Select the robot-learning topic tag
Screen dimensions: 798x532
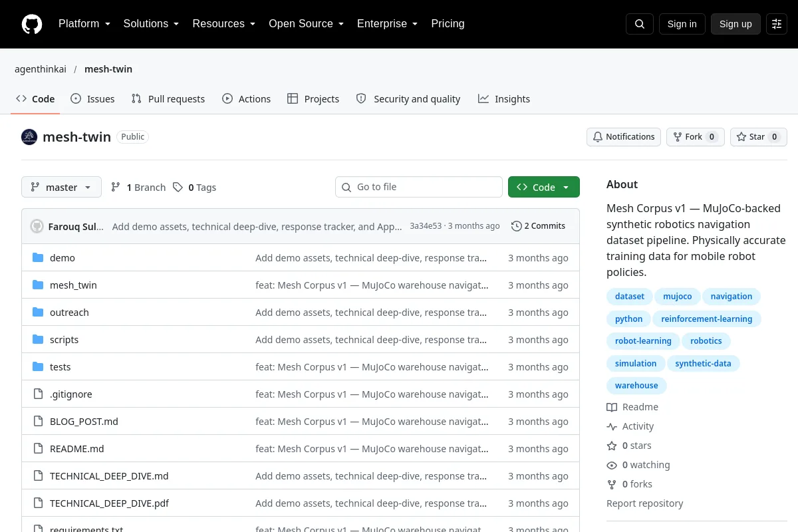(x=643, y=341)
